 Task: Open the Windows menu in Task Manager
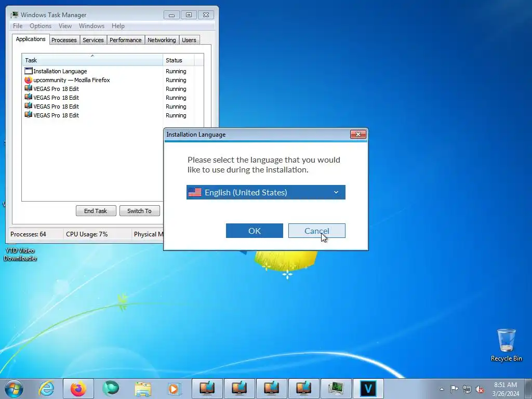(91, 26)
